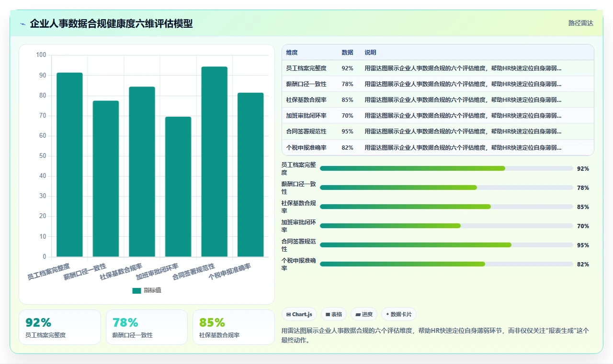Click the 员工档案完整度 bar in the chart
This screenshot has height=364, width=613.
tap(69, 165)
